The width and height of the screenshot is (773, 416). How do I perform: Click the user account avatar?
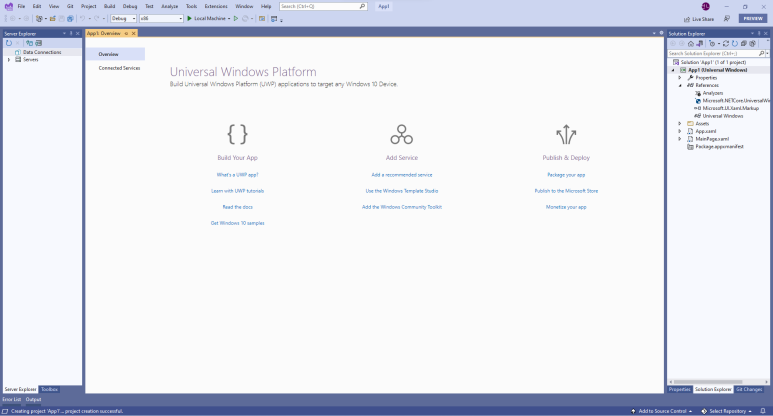tap(705, 6)
